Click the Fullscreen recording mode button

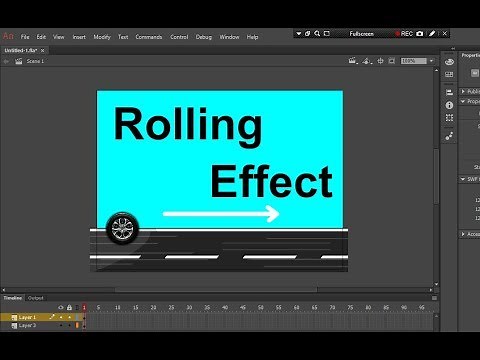[361, 34]
